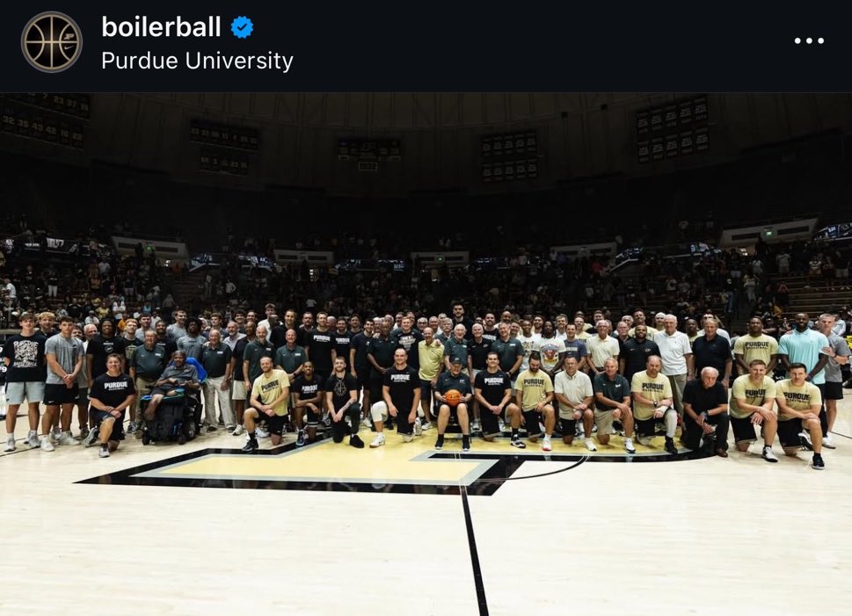Open the three-dot more options menu
This screenshot has height=616, width=852.
[809, 40]
